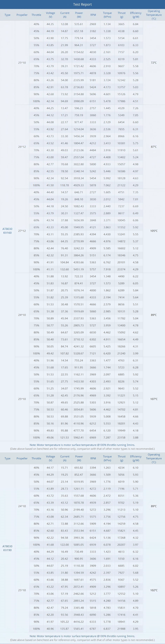Click the 7.35 efficiency value
The width and height of the screenshot is (165, 644).
136,192
